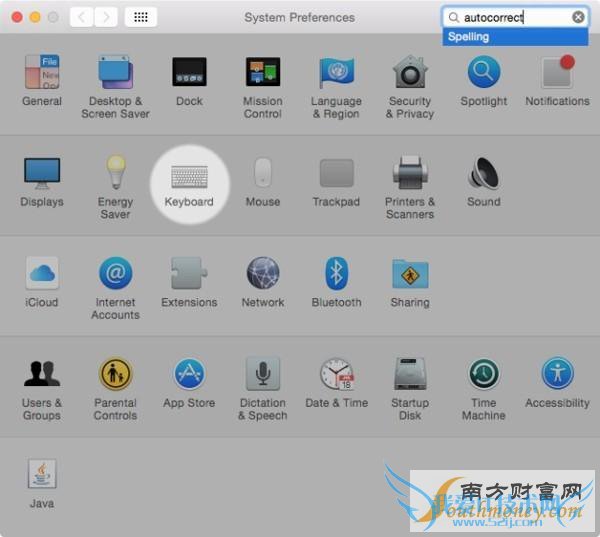Select the Spelling search suggestion
600x537 pixels.
click(x=515, y=37)
